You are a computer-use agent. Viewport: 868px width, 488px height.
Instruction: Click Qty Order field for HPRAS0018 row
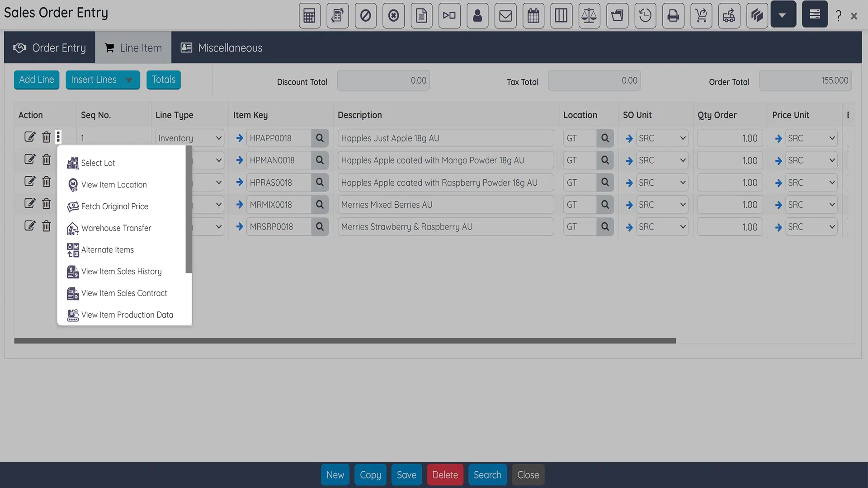click(730, 183)
